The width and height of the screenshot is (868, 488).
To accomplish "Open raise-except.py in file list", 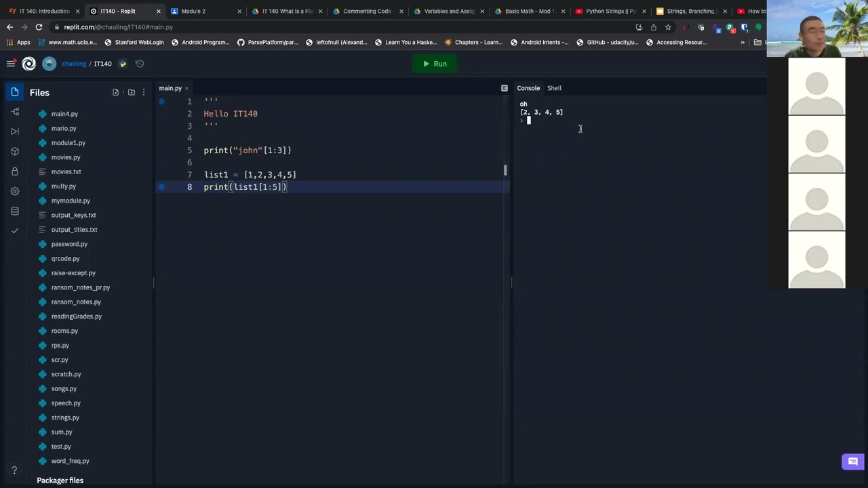I will click(x=73, y=273).
